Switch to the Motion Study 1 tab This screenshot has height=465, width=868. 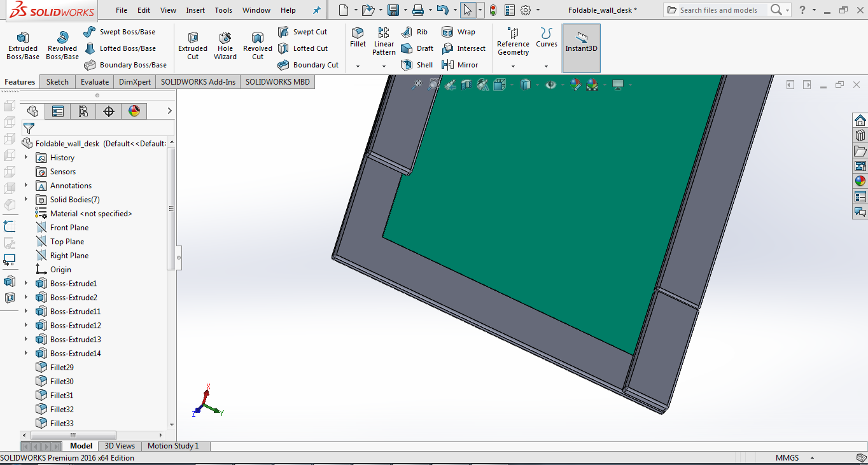click(173, 446)
